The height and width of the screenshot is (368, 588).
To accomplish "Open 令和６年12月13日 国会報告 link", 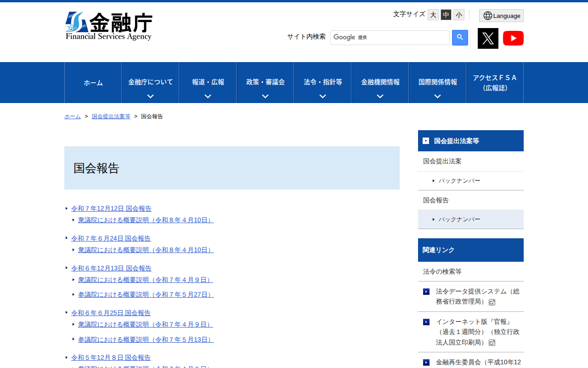I will 111,268.
